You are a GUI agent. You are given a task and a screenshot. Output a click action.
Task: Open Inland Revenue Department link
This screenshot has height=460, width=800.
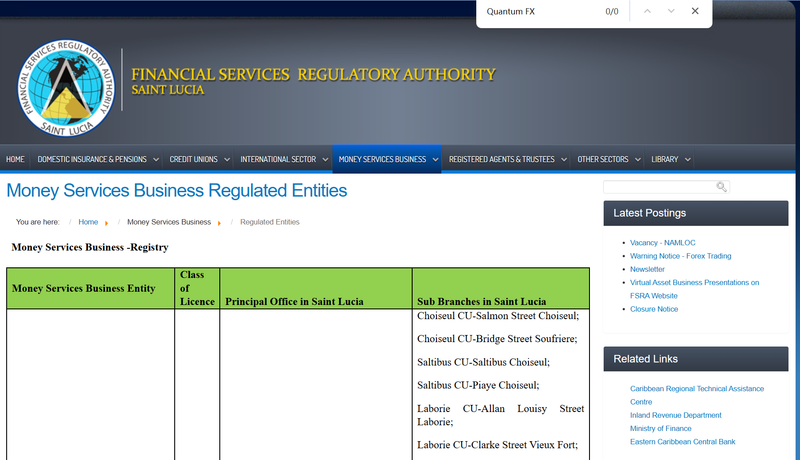tap(676, 415)
